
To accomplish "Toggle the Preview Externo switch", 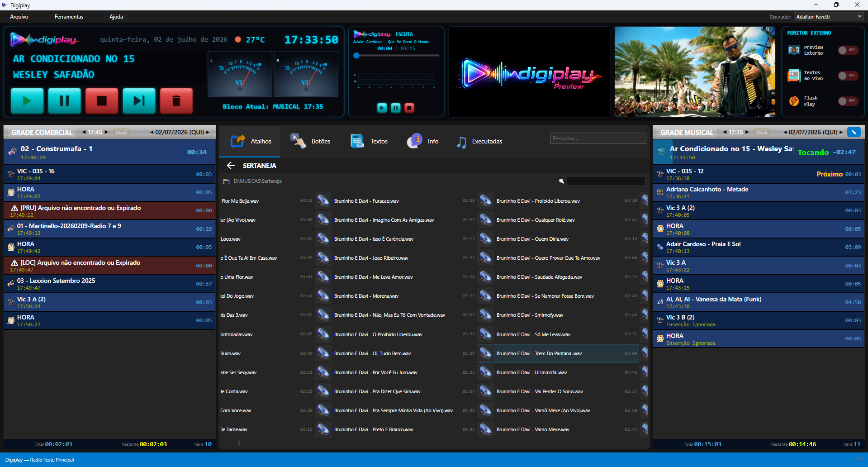I will 848,50.
